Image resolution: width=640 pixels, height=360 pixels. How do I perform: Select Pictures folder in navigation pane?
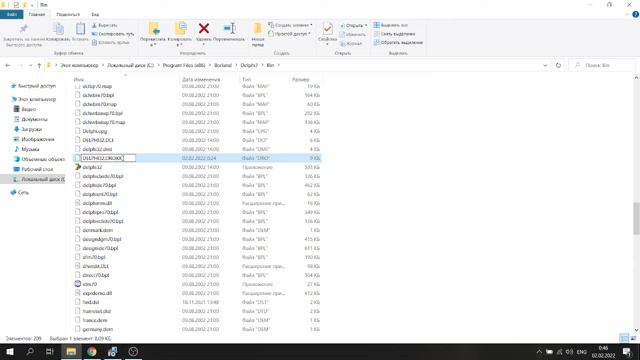(34, 139)
